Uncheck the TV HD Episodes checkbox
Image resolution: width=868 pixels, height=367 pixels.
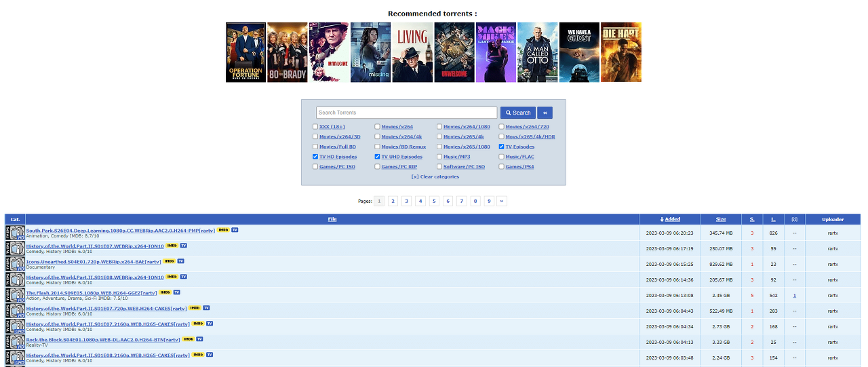(315, 157)
